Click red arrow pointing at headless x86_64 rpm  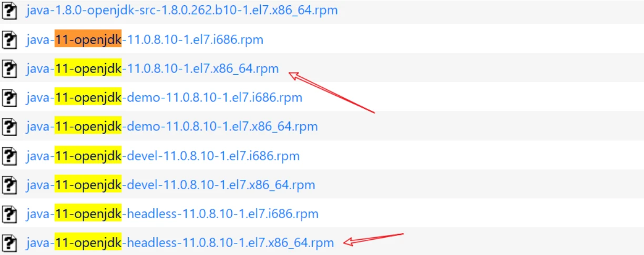pyautogui.click(x=373, y=238)
